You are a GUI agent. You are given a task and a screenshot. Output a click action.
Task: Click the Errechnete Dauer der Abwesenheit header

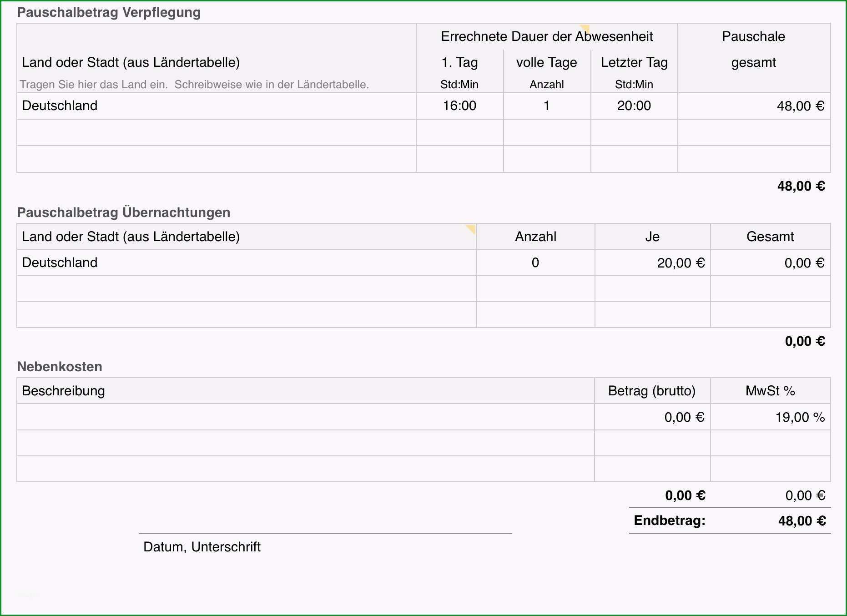547,36
